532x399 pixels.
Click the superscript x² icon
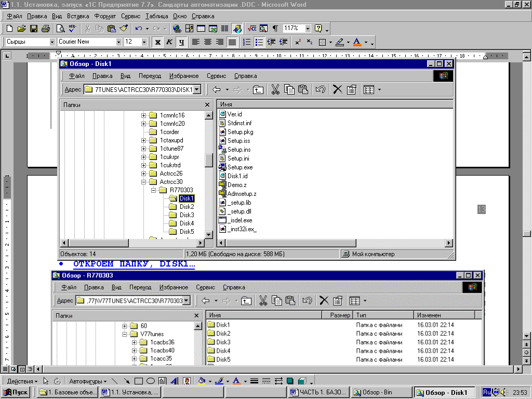[x=298, y=42]
